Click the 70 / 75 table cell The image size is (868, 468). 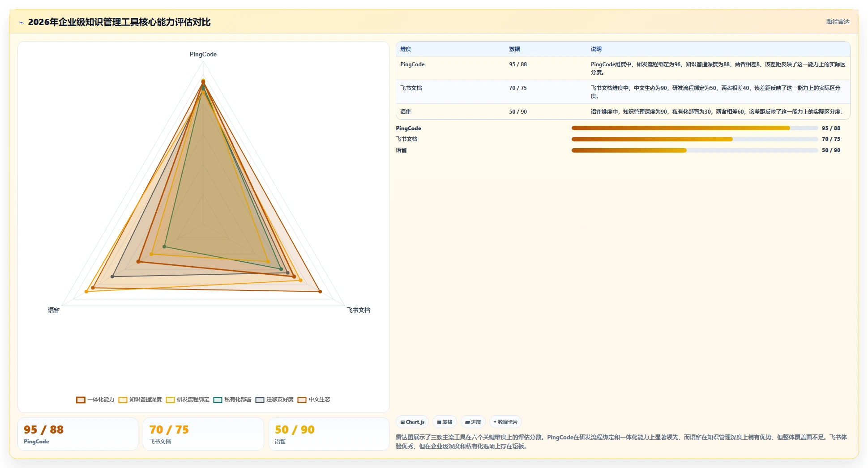[x=518, y=88]
